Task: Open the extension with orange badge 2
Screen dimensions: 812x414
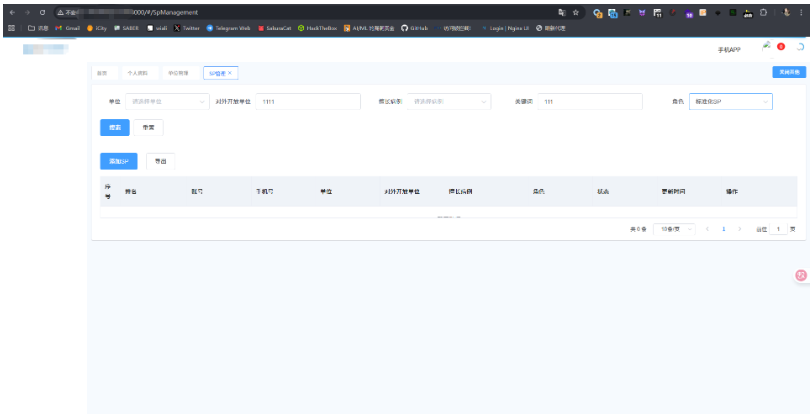Action: click(598, 13)
